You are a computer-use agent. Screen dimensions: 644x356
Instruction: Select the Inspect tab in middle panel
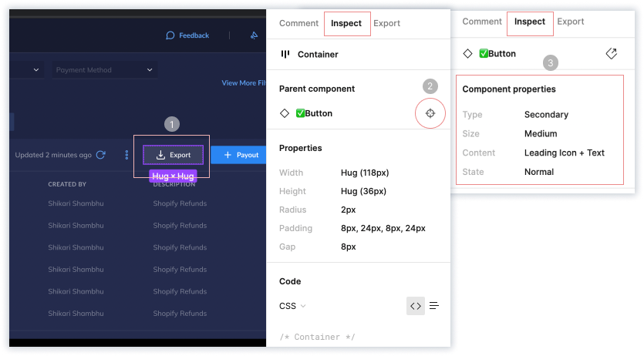pos(346,23)
